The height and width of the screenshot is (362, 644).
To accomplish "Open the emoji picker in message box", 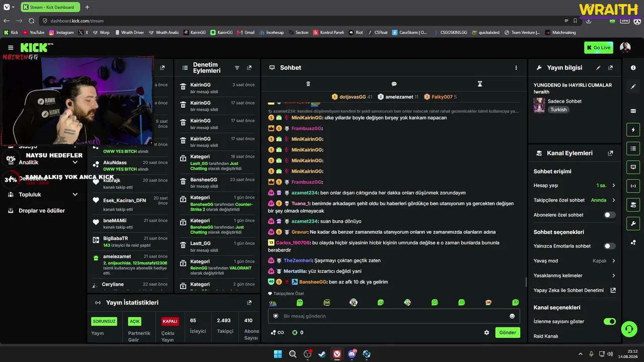I will point(512,316).
